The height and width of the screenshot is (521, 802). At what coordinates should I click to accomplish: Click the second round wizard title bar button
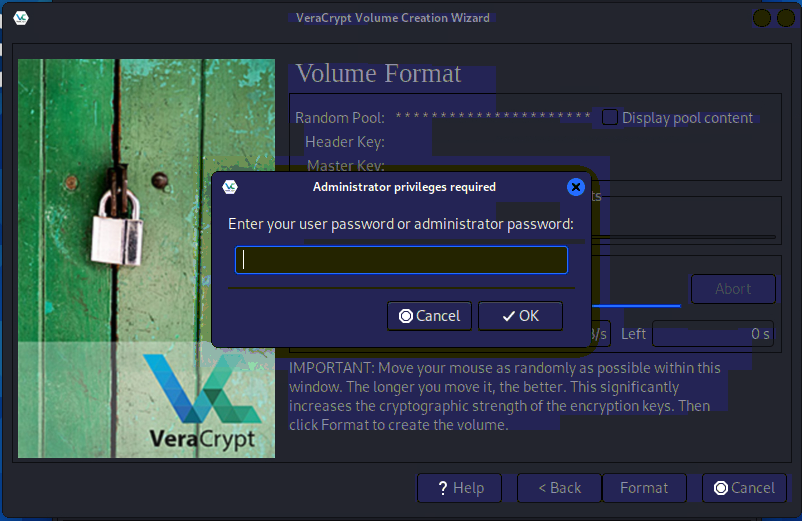[x=786, y=18]
